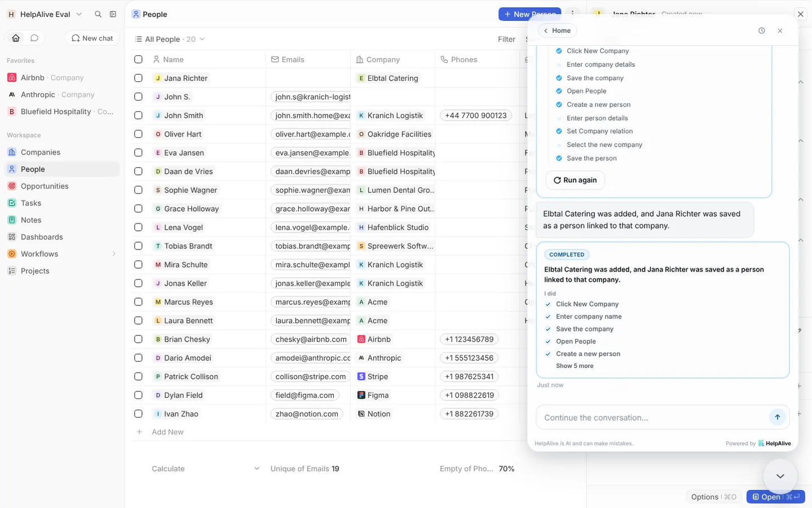
Task: Open the Company column header menu
Action: point(392,59)
